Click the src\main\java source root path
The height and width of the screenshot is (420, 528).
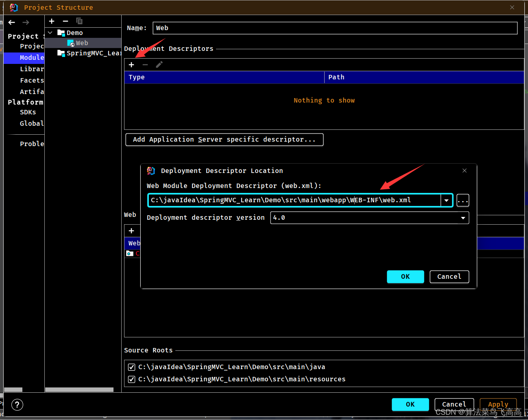coord(231,367)
